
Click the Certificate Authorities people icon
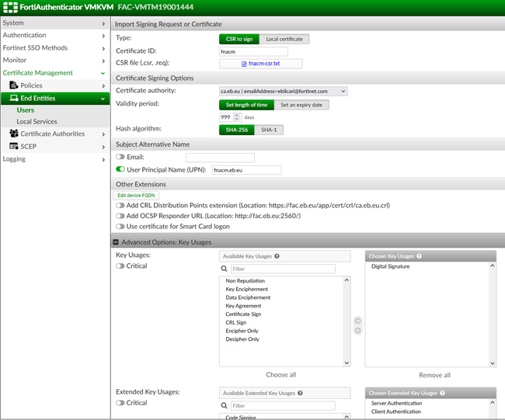click(x=14, y=134)
